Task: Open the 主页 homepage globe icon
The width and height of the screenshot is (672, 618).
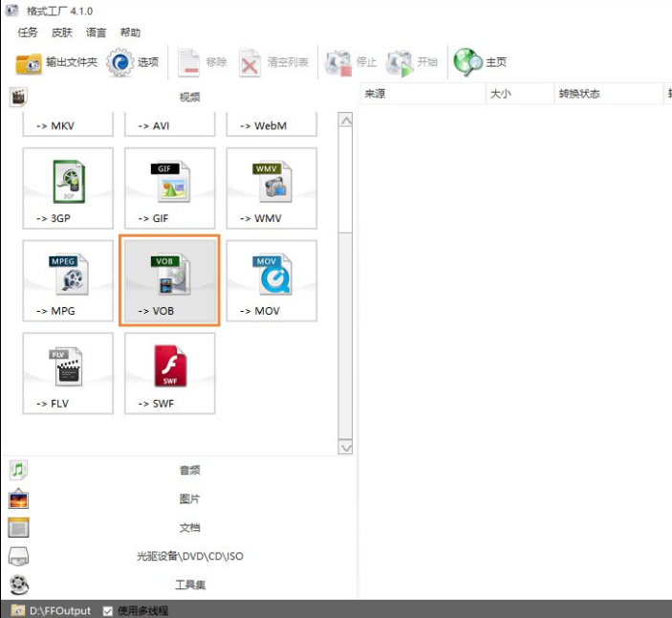Action: (x=468, y=62)
